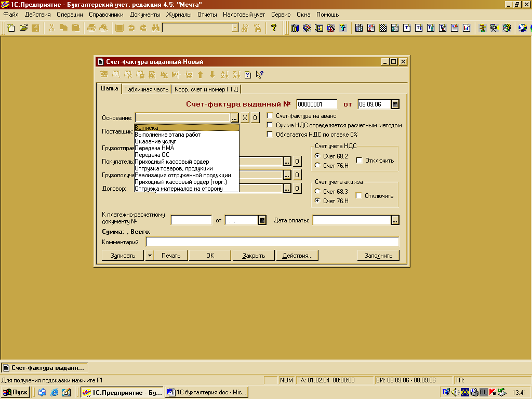
Task: Choose Выписка from the Основание list
Action: 187,128
